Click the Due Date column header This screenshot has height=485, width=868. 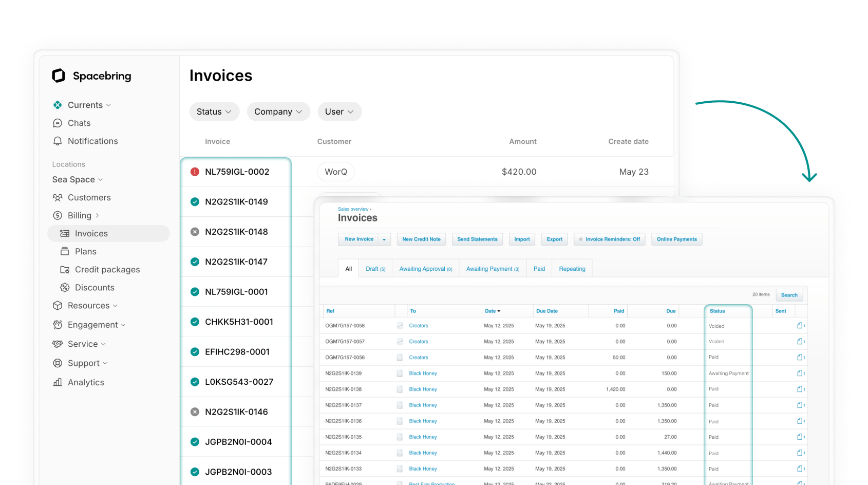[547, 311]
